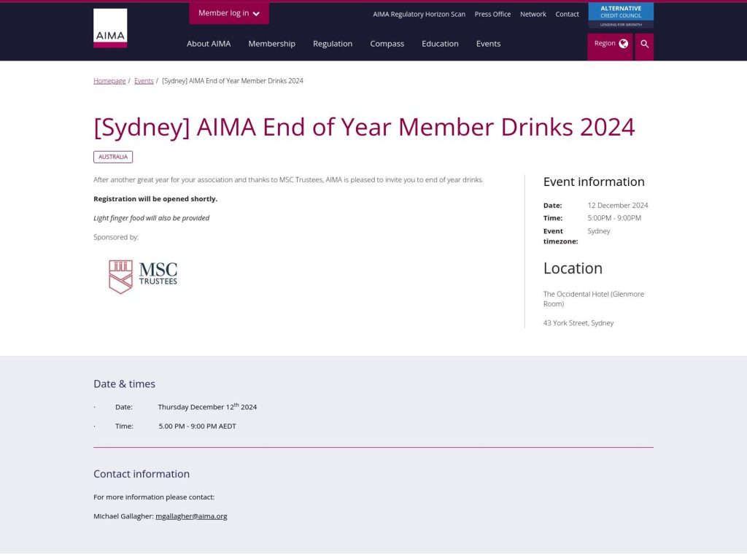Image resolution: width=747 pixels, height=560 pixels.
Task: Navigate to the Compass section
Action: pyautogui.click(x=387, y=44)
